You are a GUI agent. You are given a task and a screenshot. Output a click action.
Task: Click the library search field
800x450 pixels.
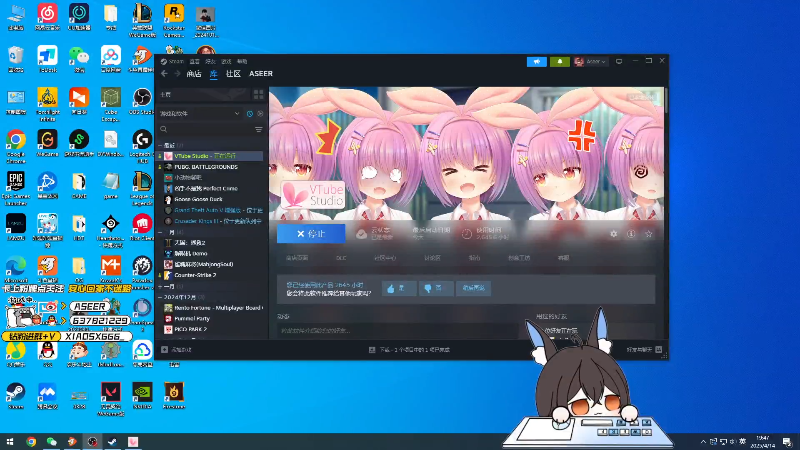click(206, 130)
